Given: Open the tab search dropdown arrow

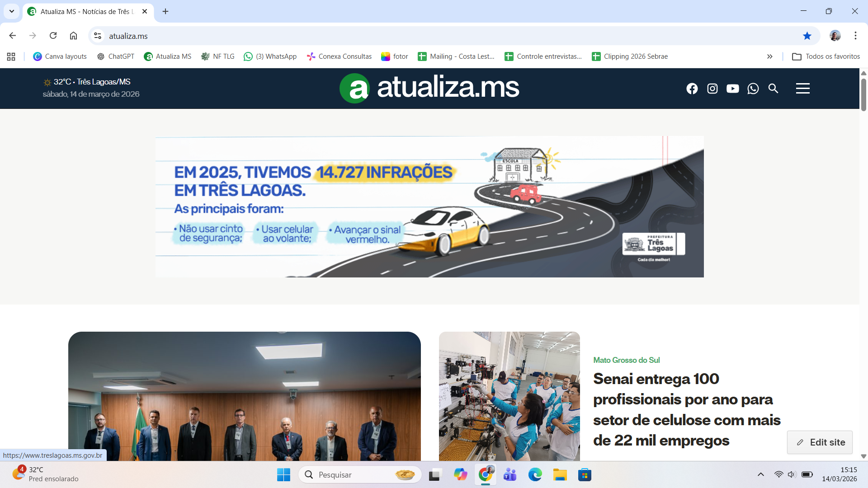Looking at the screenshot, I should click(12, 11).
